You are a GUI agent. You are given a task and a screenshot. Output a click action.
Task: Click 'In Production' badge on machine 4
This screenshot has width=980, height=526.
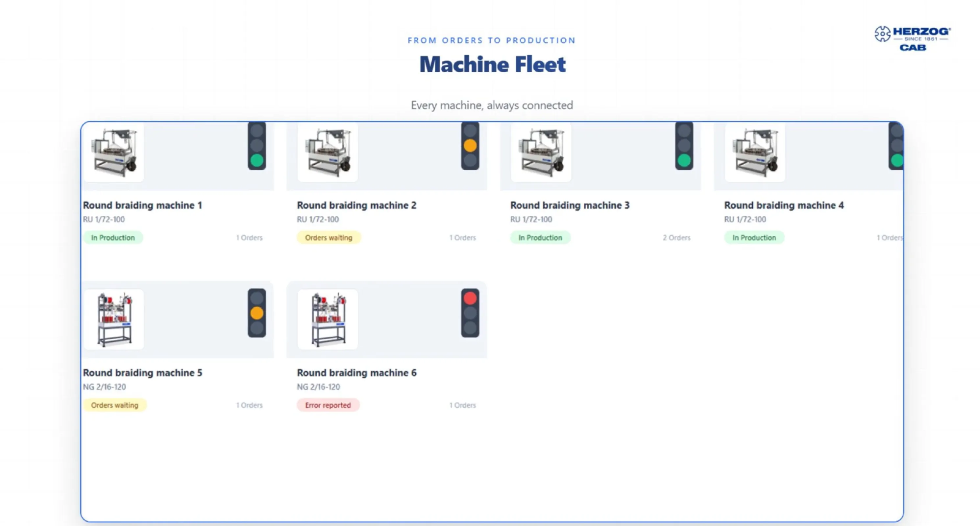754,238
